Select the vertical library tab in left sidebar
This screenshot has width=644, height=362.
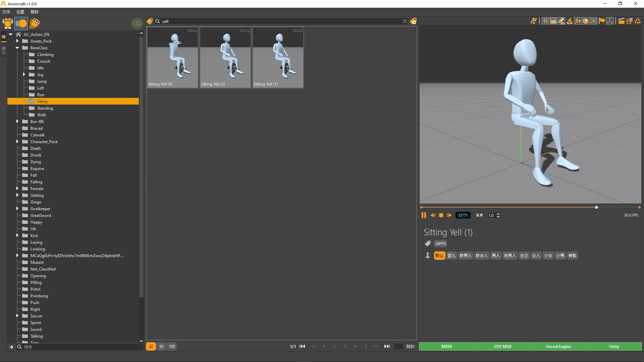coord(4,37)
